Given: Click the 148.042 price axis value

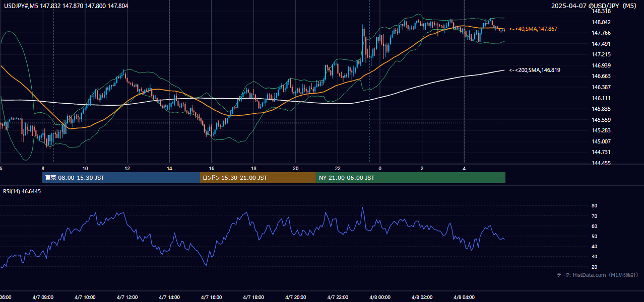Looking at the screenshot, I should [x=601, y=22].
